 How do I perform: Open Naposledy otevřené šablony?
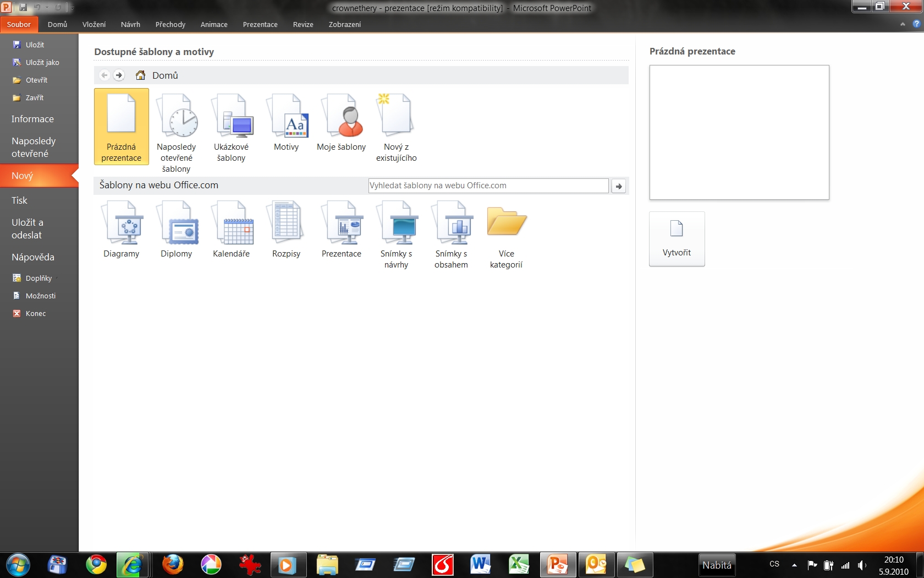[176, 132]
